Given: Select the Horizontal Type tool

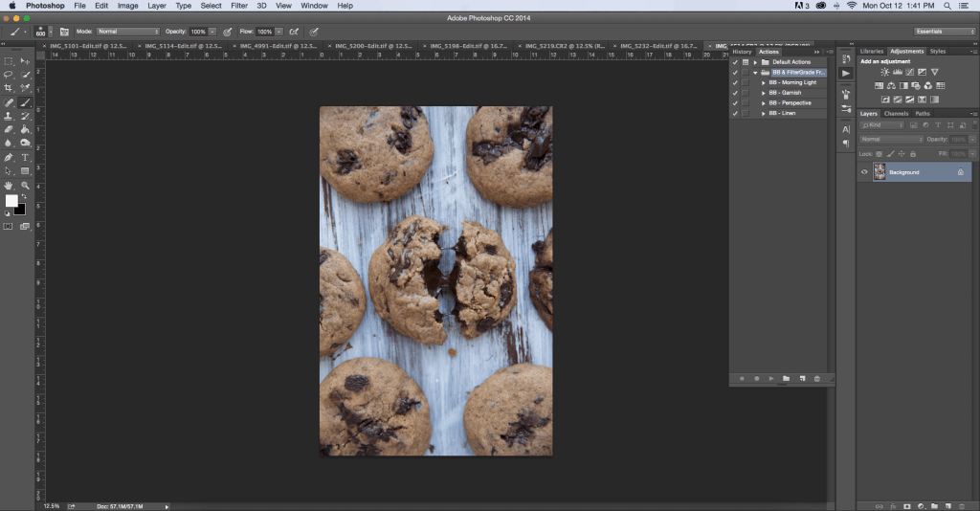Looking at the screenshot, I should tap(25, 157).
